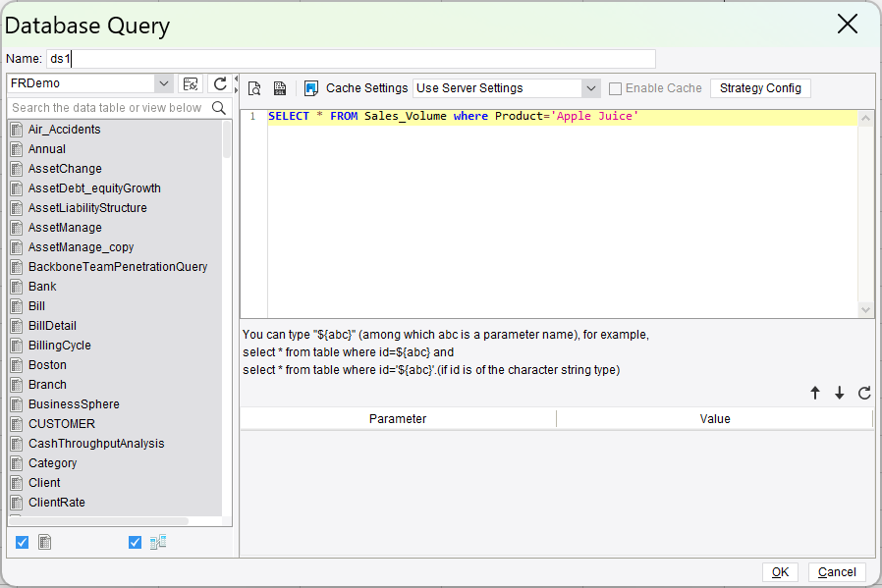Viewport: 882px width, 588px height.
Task: Move parameter up with arrow icon
Action: click(x=815, y=393)
